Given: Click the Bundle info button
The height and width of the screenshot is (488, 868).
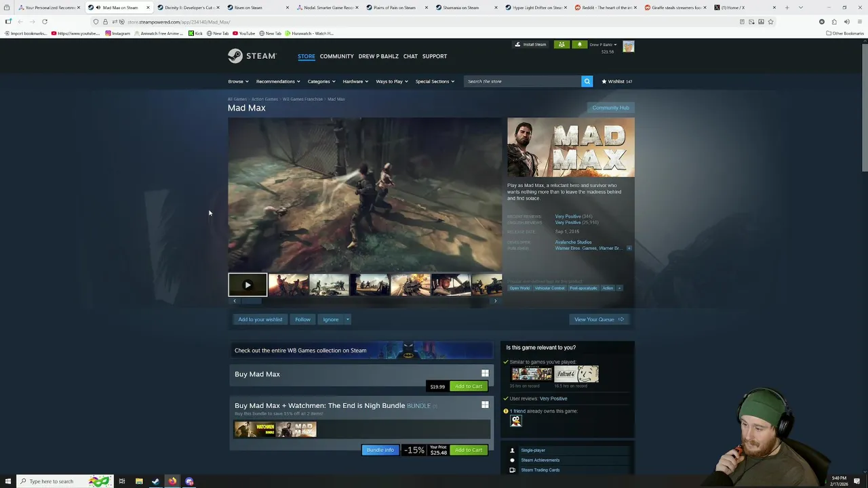Looking at the screenshot, I should point(380,450).
